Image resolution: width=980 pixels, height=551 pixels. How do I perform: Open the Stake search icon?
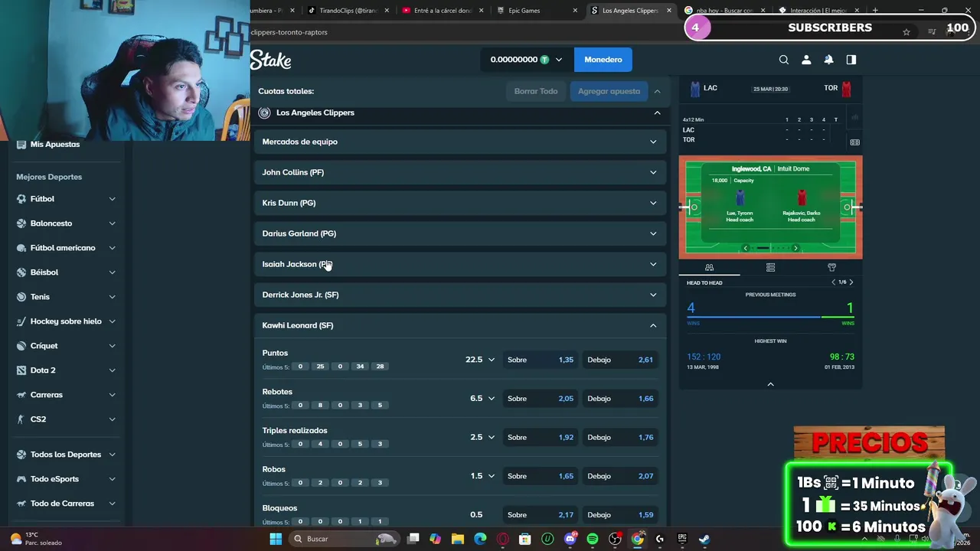(x=783, y=60)
